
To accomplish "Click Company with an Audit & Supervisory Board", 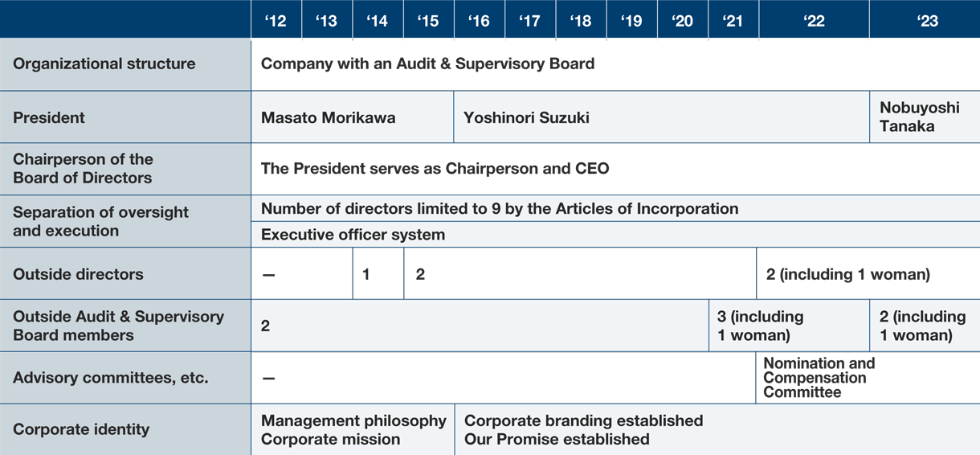I will [427, 64].
